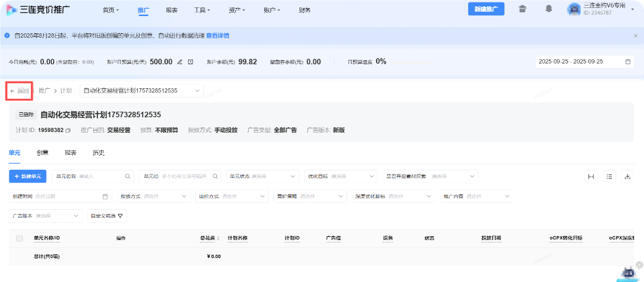Click the 返回 back link
644x282 pixels.
click(x=20, y=91)
